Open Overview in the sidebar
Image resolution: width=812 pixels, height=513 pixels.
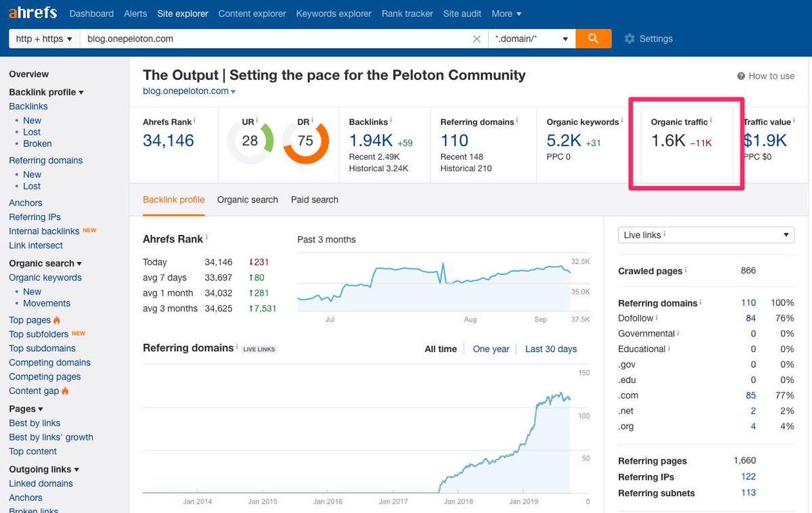[x=29, y=74]
